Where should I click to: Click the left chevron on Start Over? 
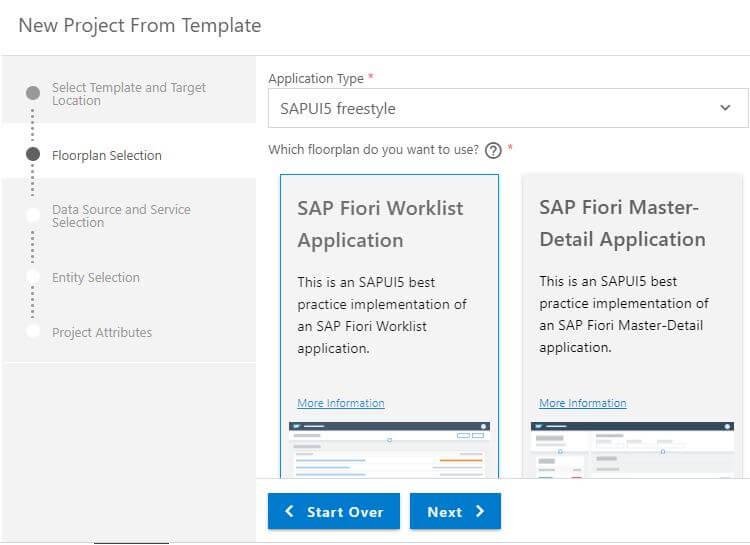pyautogui.click(x=289, y=511)
